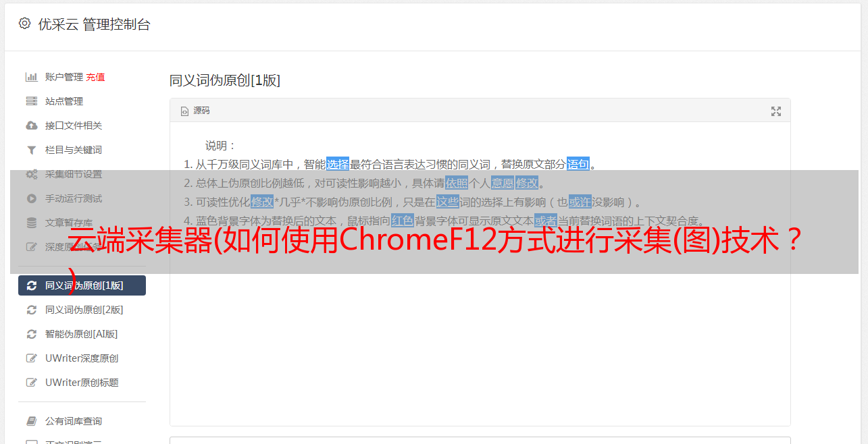Open the 同义词伪原创[1版] menu item
Viewport: 868px width, 444px height.
[x=82, y=285]
